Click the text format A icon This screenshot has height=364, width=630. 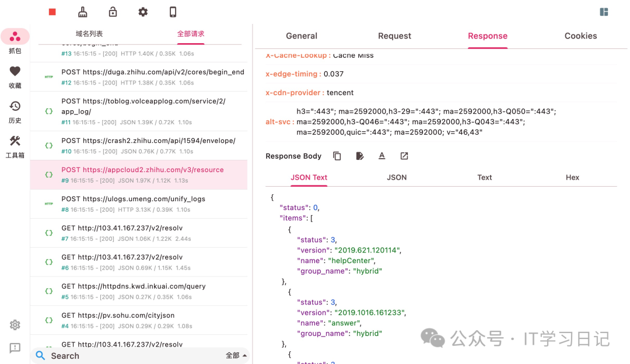coord(381,156)
